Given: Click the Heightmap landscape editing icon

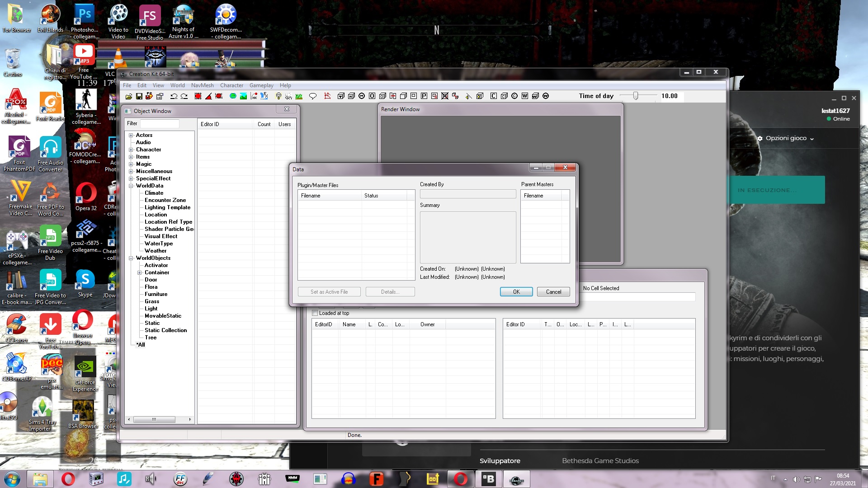Looking at the screenshot, I should [243, 96].
